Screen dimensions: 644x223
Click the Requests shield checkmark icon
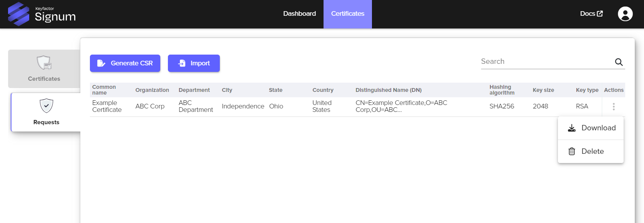(x=46, y=106)
